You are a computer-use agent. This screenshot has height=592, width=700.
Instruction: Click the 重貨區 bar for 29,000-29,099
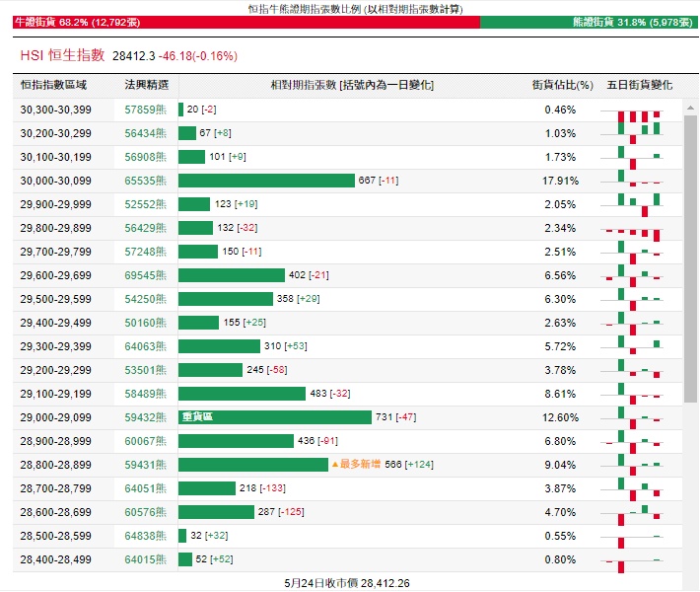(x=274, y=417)
